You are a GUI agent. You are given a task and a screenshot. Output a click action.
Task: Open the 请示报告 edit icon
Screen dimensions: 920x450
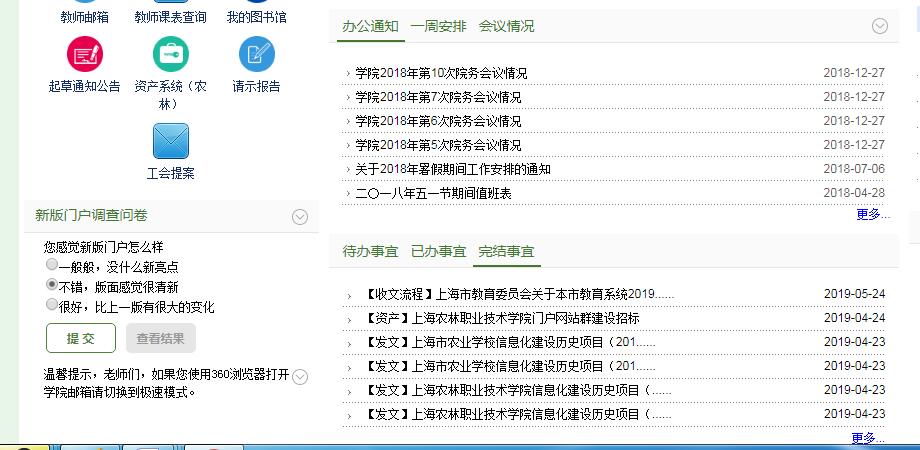256,54
